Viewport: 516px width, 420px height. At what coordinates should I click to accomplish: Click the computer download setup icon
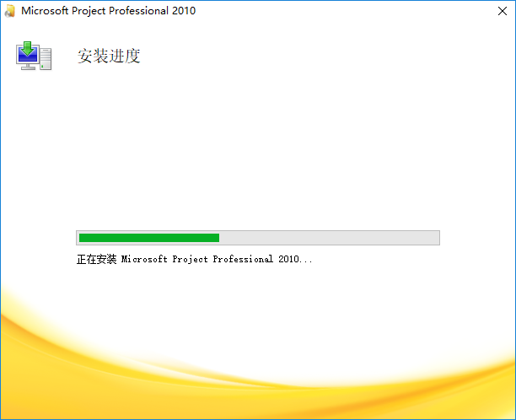click(x=34, y=56)
